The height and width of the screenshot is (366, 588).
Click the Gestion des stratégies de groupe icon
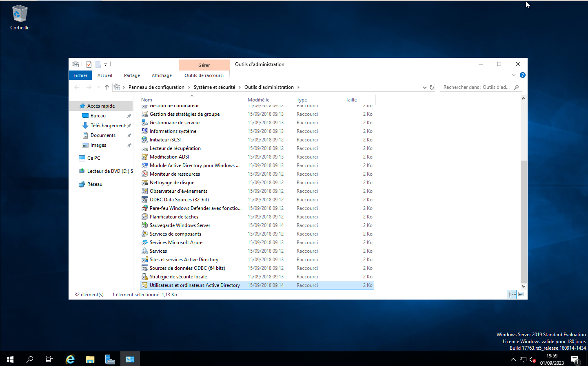(x=144, y=114)
